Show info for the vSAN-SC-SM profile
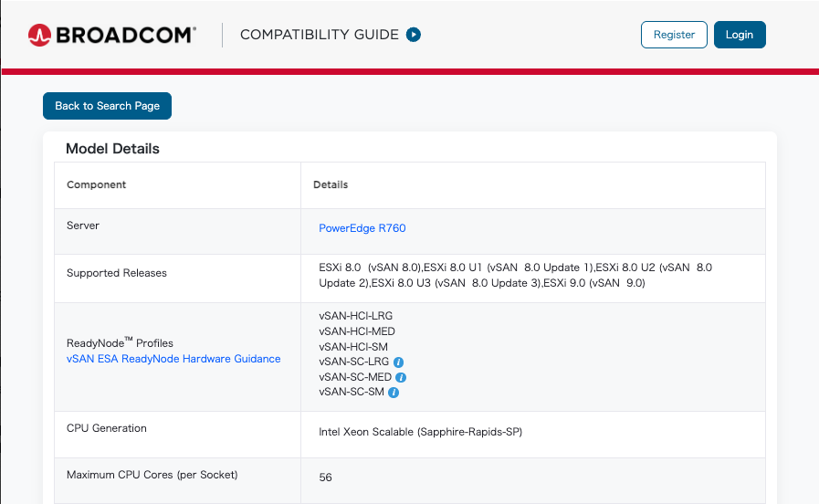 (x=394, y=393)
